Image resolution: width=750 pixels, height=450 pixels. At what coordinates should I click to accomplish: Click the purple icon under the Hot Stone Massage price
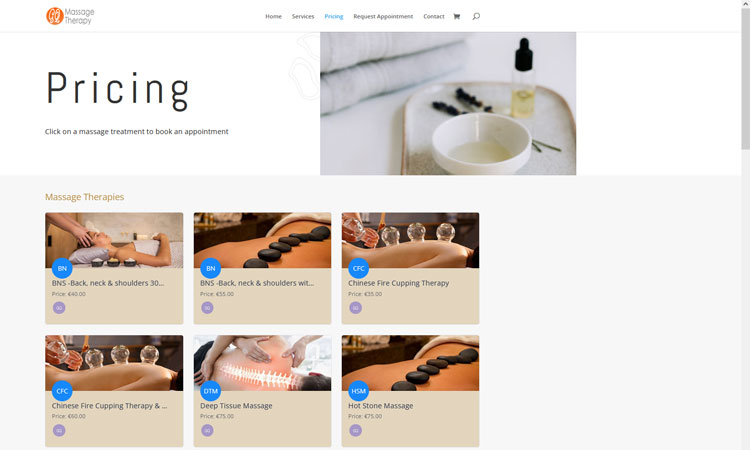click(x=355, y=430)
